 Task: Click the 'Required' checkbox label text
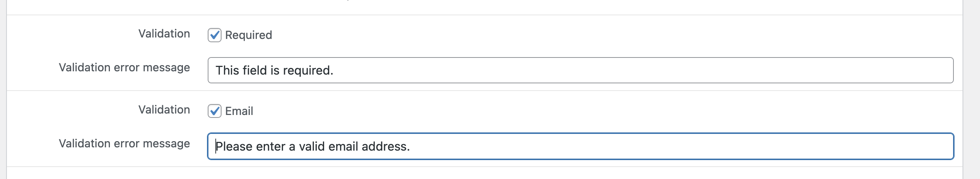point(248,35)
